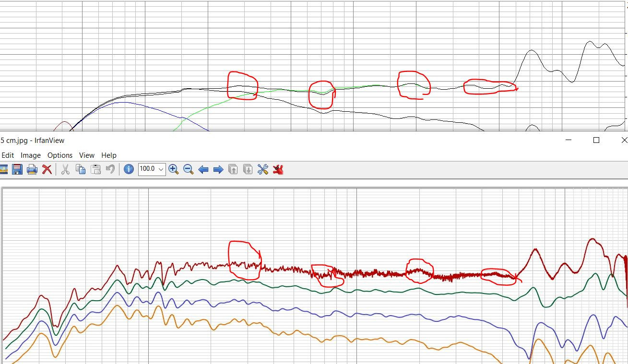Paste from clipboard using the paste icon
This screenshot has height=364, width=628.
pyautogui.click(x=95, y=169)
